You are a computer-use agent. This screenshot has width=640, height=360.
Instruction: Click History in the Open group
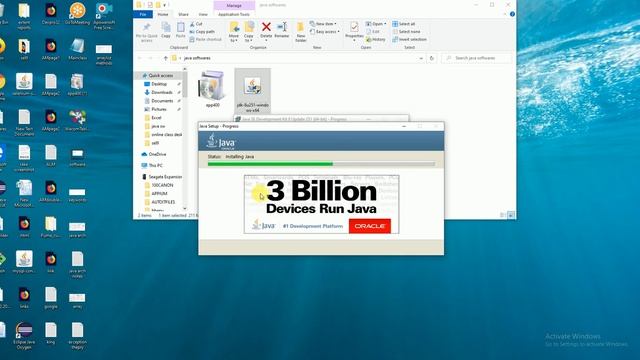[376, 40]
